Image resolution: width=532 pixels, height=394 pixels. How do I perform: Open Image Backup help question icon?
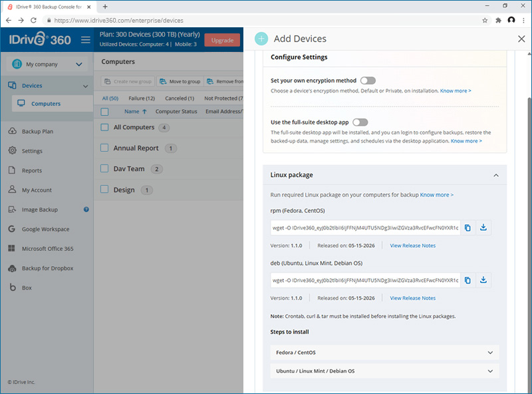point(86,209)
